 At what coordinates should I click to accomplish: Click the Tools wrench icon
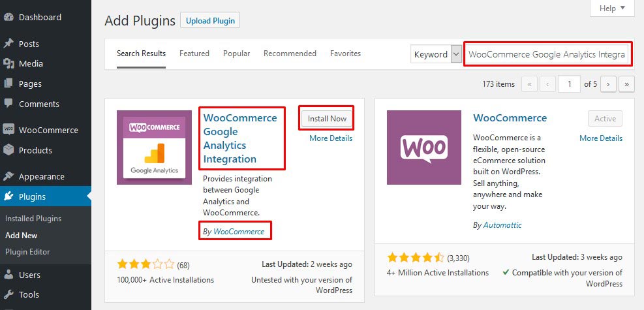8,294
